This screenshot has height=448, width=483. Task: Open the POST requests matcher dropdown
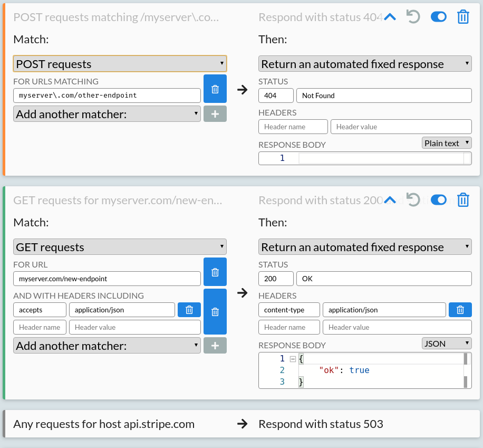(x=119, y=63)
